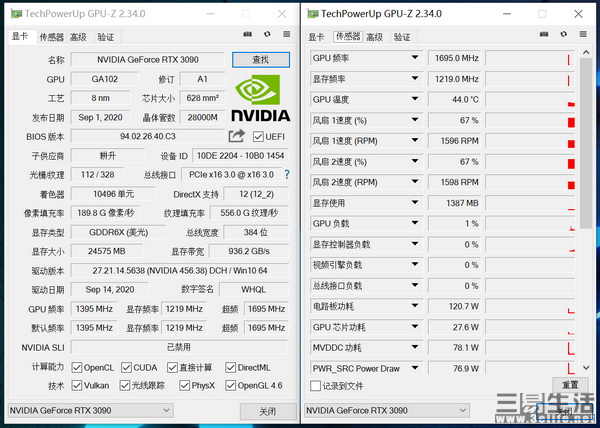Toggle the OpenGL 4.6 checkbox
600x428 pixels.
click(x=230, y=385)
